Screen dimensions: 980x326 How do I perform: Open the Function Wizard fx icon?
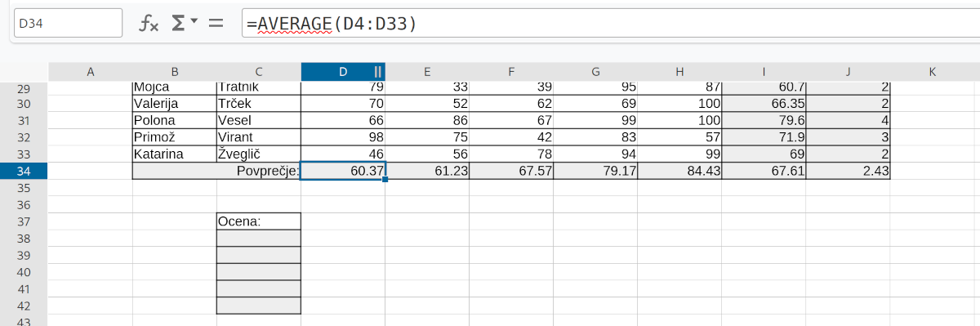[148, 24]
